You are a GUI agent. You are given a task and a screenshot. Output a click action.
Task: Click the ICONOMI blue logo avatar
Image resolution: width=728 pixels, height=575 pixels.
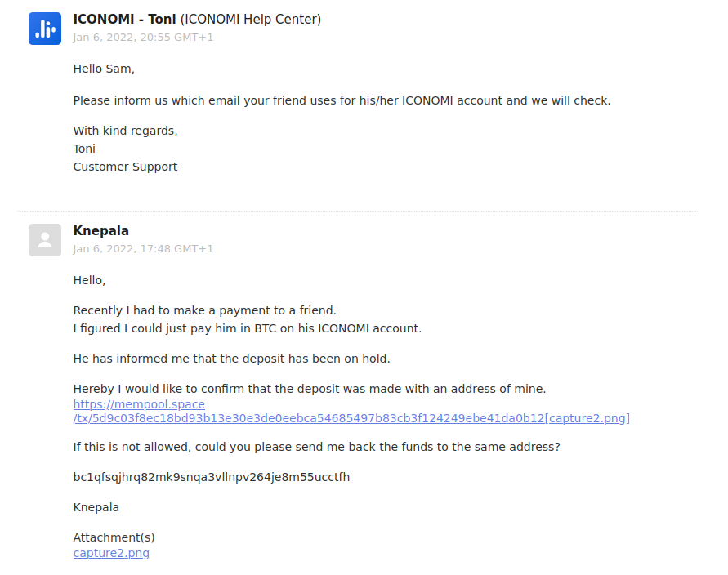[45, 29]
